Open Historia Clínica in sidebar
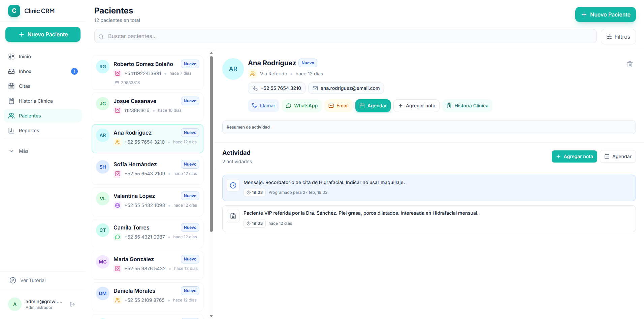 (43, 101)
